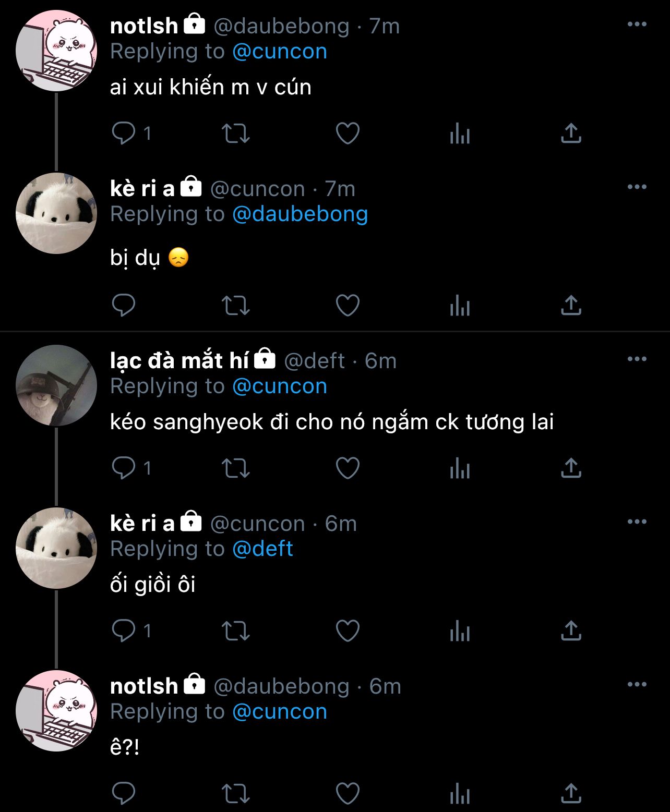Open the notlsh avatar on the first tweet
Screen dimensions: 670x812
click(x=56, y=51)
